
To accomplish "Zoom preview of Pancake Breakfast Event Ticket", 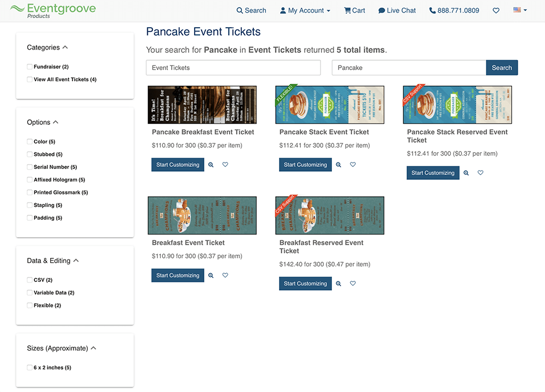I will [x=211, y=165].
